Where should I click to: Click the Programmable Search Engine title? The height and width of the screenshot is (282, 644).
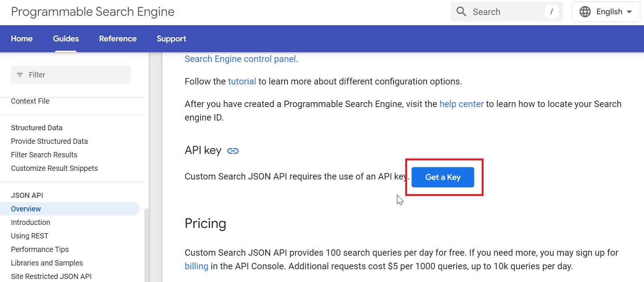tap(93, 12)
